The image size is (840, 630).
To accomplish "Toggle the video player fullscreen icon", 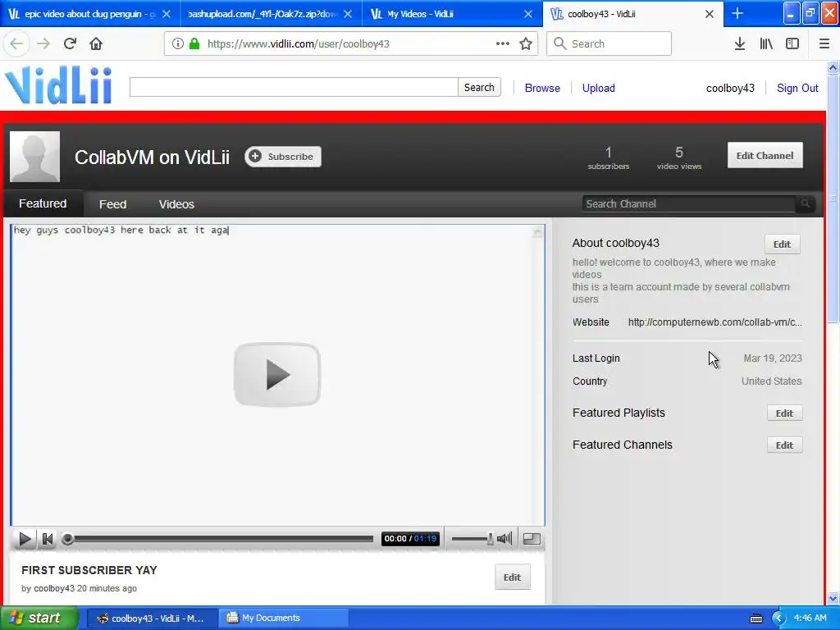I will point(532,538).
